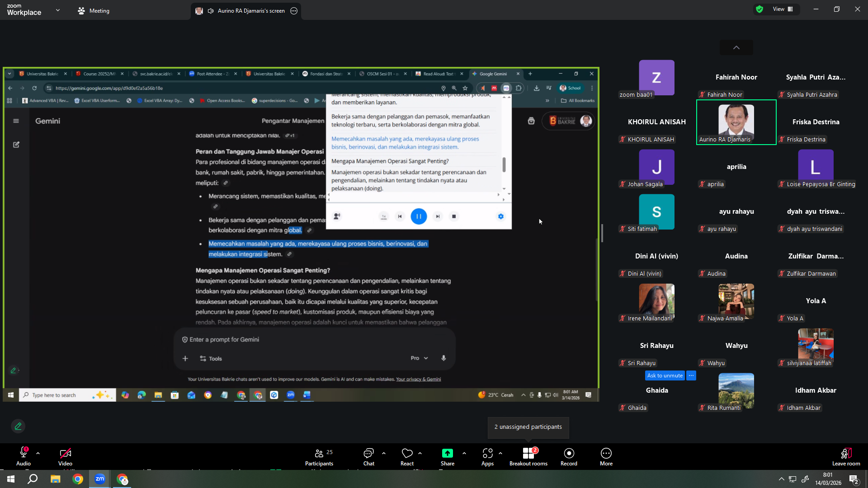The height and width of the screenshot is (488, 868).
Task: Open the More options in meeting toolbar
Action: [606, 457]
